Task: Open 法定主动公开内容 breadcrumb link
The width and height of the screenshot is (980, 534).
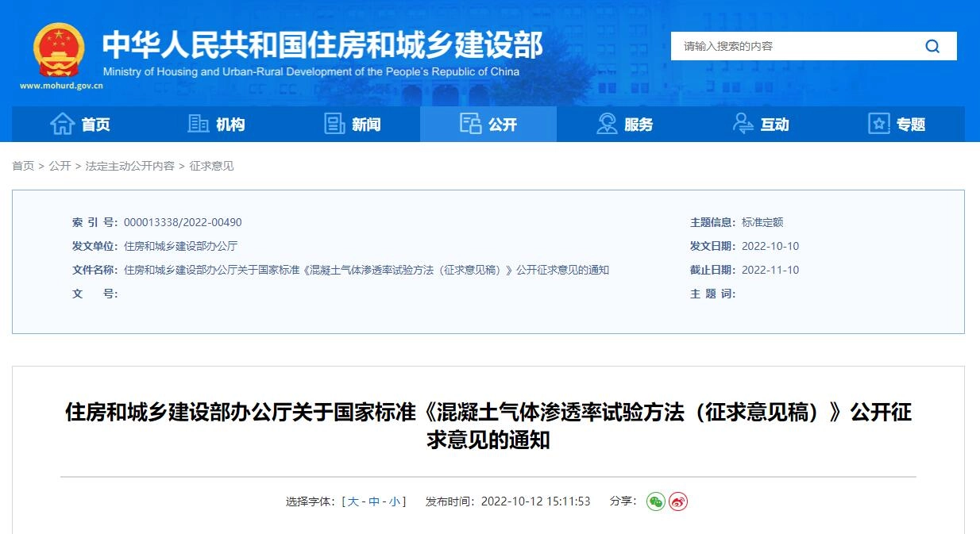Action: (129, 166)
